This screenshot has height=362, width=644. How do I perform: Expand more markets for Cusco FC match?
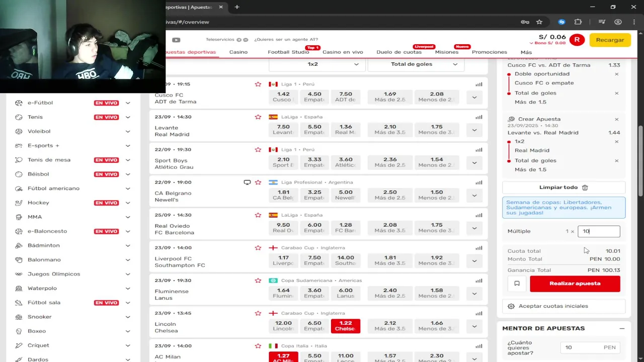(x=474, y=97)
